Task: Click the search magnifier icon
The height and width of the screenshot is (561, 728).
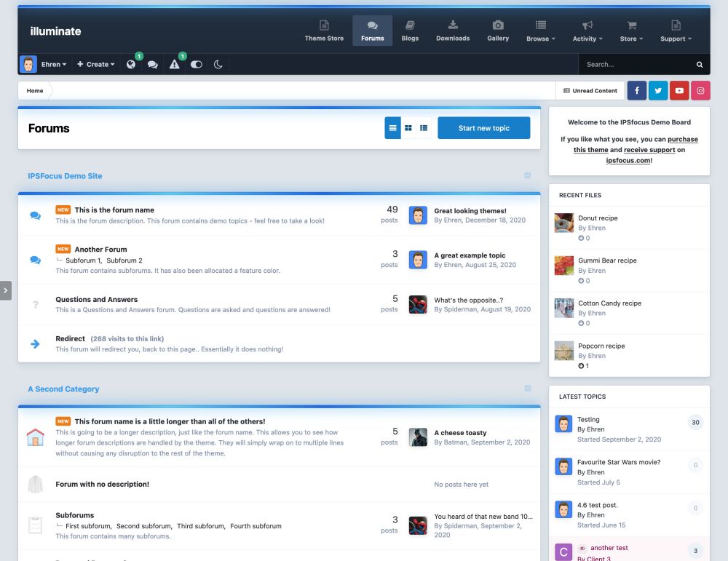Action: pos(699,65)
